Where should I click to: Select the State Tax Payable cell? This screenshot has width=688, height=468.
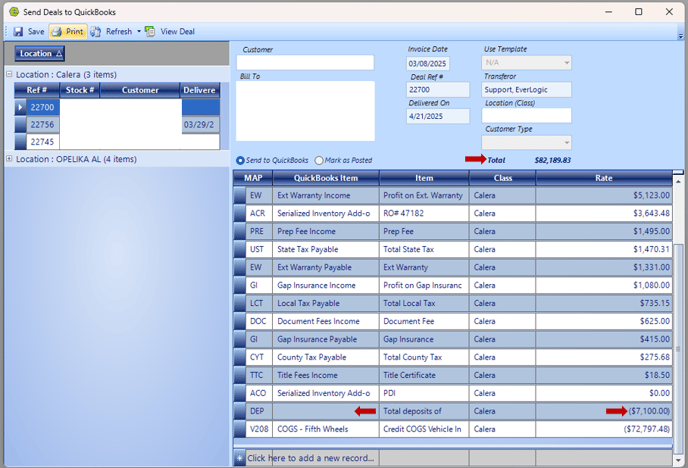pyautogui.click(x=326, y=250)
